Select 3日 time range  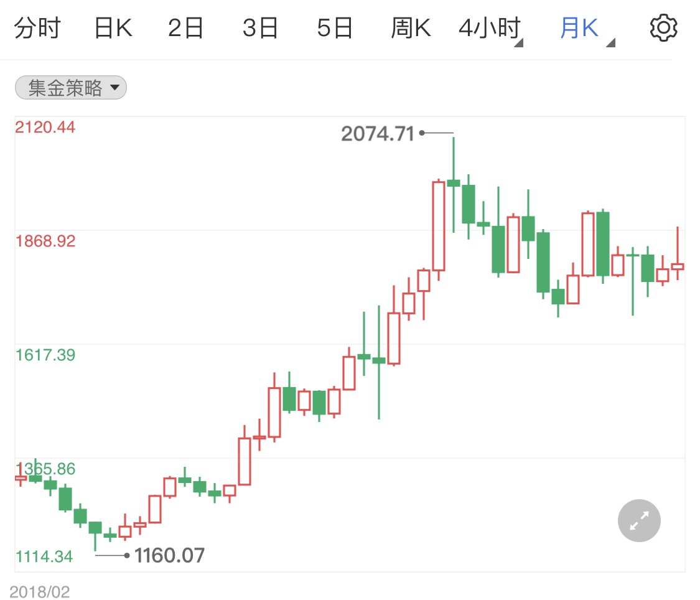click(260, 29)
